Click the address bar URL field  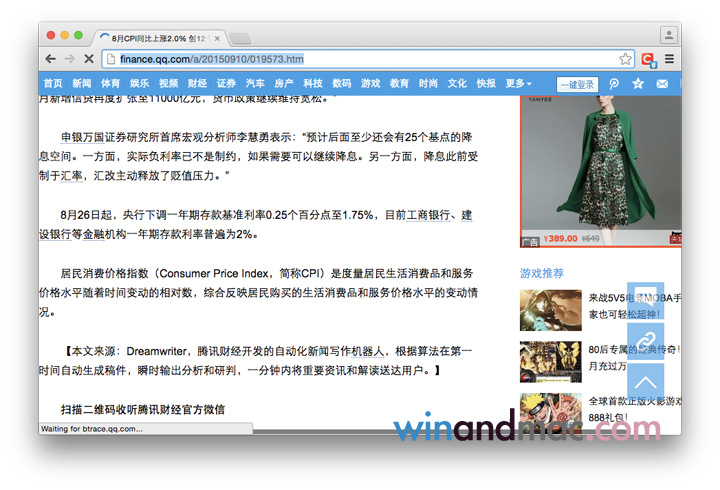point(360,59)
